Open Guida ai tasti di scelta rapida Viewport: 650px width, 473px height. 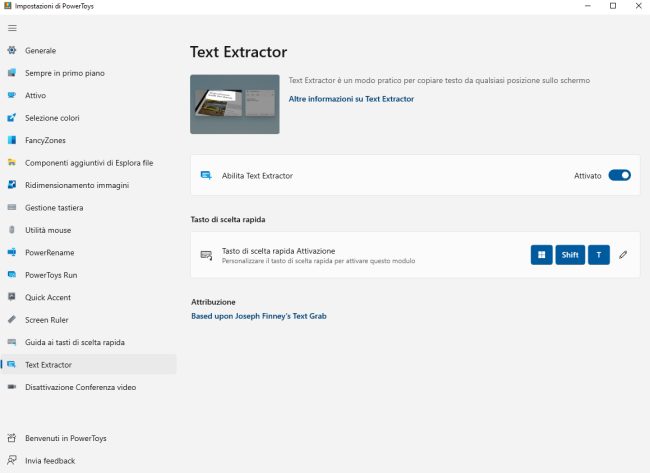[88, 342]
